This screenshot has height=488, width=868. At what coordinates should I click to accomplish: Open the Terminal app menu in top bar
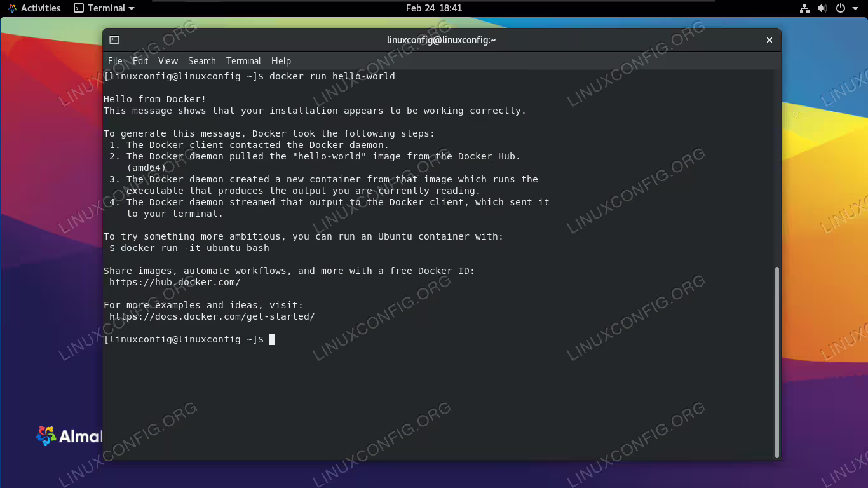pos(104,8)
